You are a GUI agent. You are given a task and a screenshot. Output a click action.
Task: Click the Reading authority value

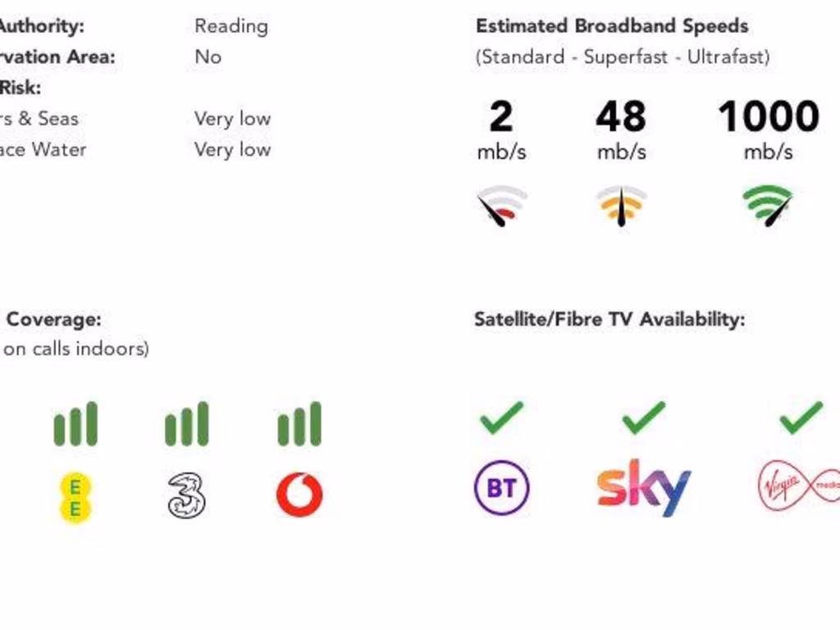231,26
